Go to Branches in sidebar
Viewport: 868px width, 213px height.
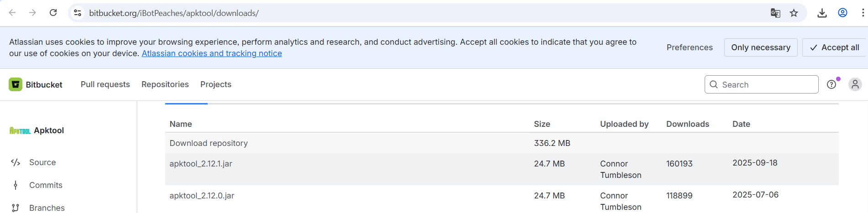click(47, 208)
